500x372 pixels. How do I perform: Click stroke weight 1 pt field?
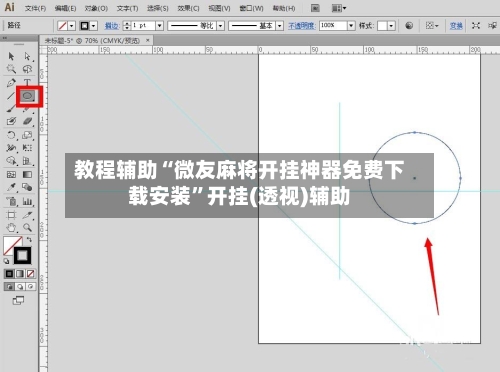click(143, 26)
